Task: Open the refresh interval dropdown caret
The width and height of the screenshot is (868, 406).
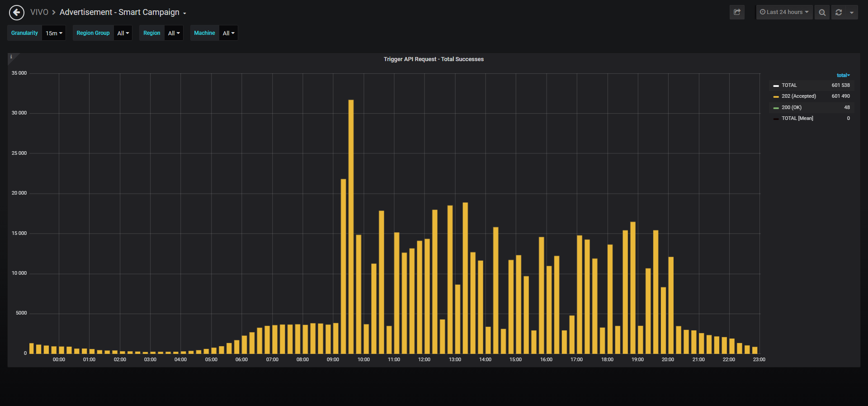Action: coord(852,12)
